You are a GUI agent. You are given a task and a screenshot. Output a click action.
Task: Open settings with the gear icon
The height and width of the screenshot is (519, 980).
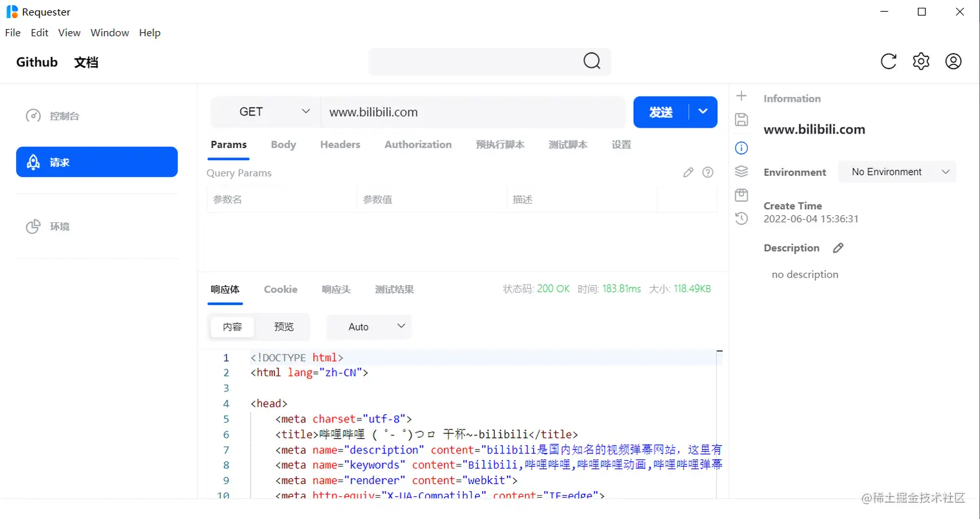coord(921,62)
